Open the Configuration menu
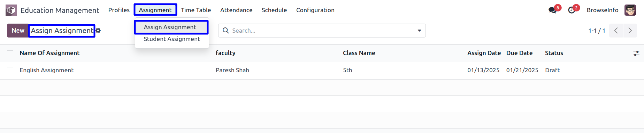The width and height of the screenshot is (644, 133). pos(315,10)
